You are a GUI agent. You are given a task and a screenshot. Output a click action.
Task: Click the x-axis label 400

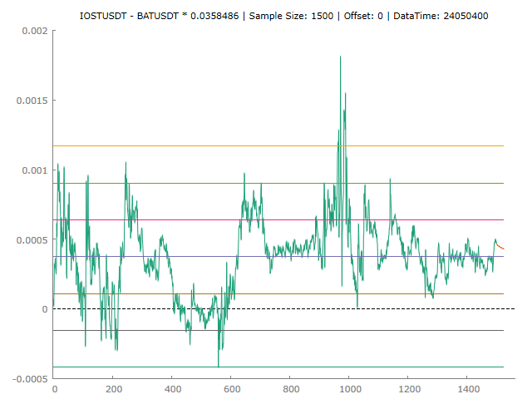coord(173,389)
